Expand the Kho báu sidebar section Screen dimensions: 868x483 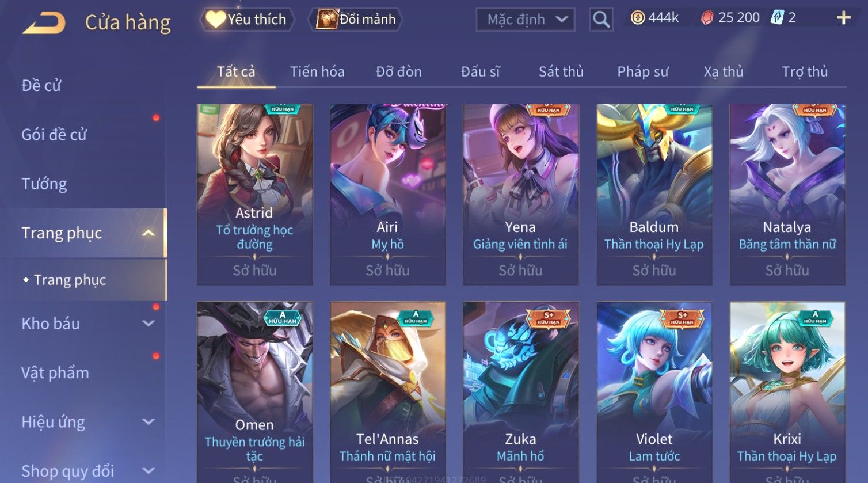[x=149, y=324]
